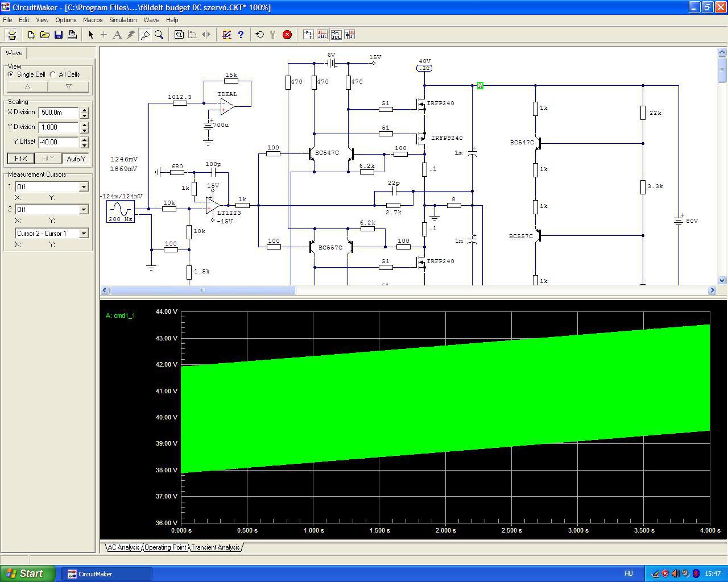Select the Arrow pointer tool

click(90, 35)
